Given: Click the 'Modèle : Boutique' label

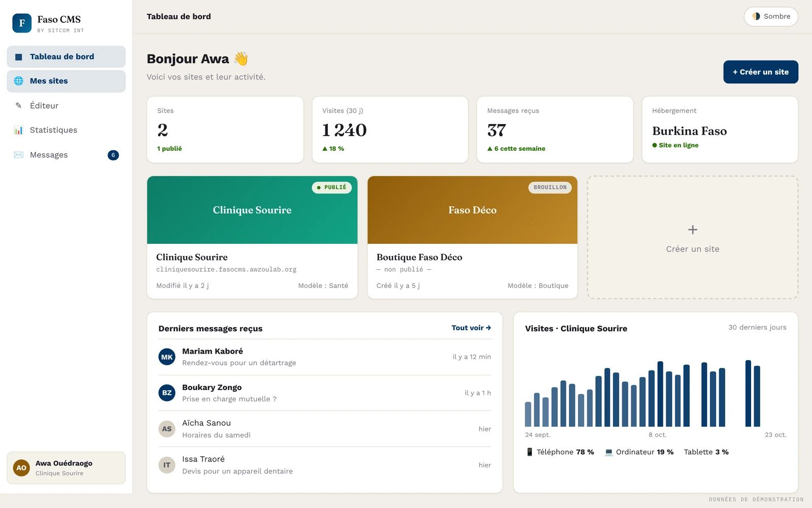Looking at the screenshot, I should coord(538,285).
